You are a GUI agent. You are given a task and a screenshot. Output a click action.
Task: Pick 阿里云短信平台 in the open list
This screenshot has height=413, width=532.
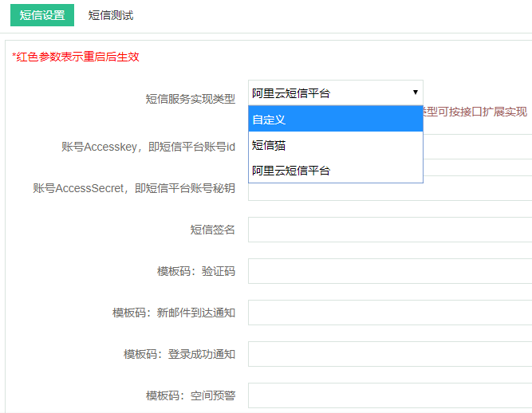335,171
